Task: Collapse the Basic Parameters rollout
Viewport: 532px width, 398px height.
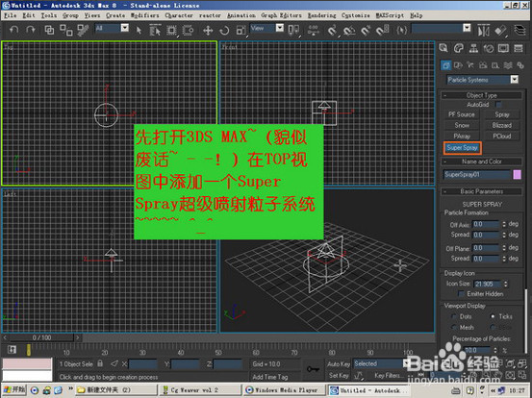Action: 482,191
